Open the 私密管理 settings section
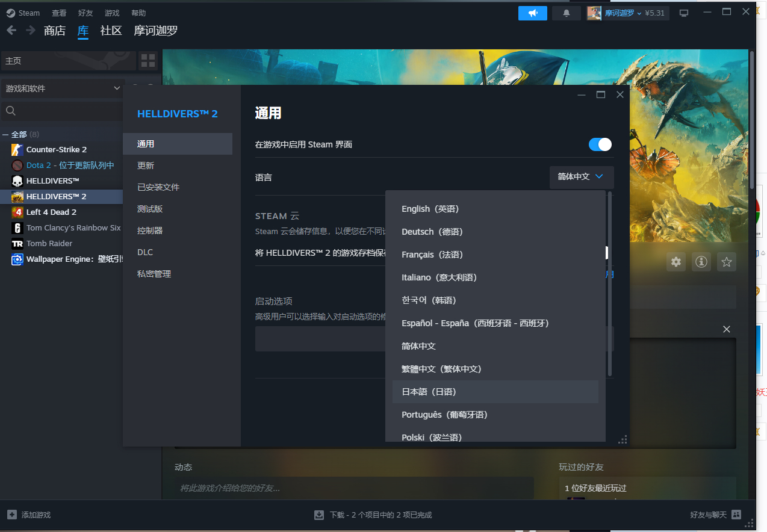 (x=178, y=274)
